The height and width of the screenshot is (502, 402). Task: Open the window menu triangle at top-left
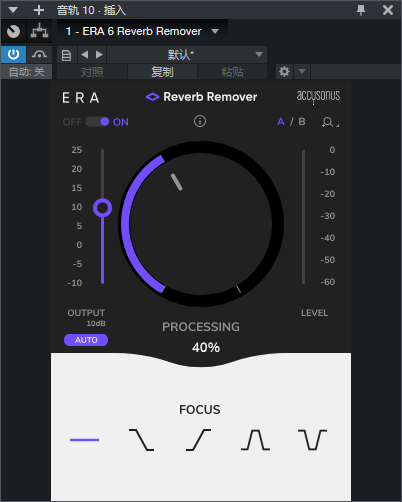click(x=13, y=10)
